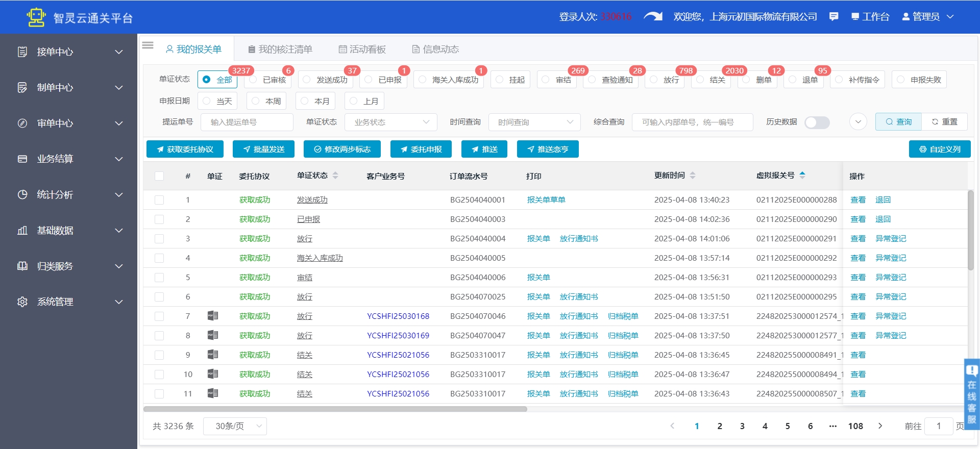Expand the 接单中心 sidebar menu chevron
Image resolution: width=980 pixels, height=449 pixels.
[119, 52]
